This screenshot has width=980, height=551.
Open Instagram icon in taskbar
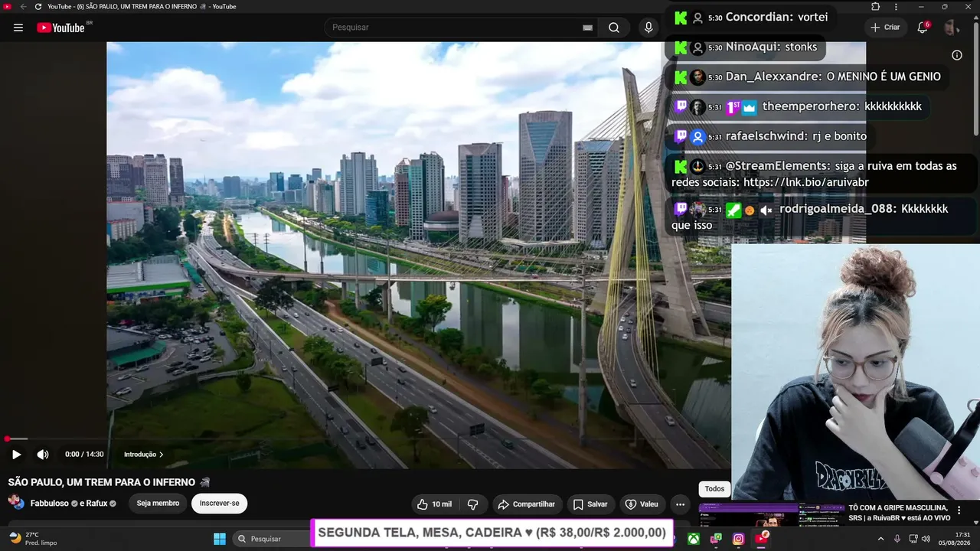coord(738,539)
